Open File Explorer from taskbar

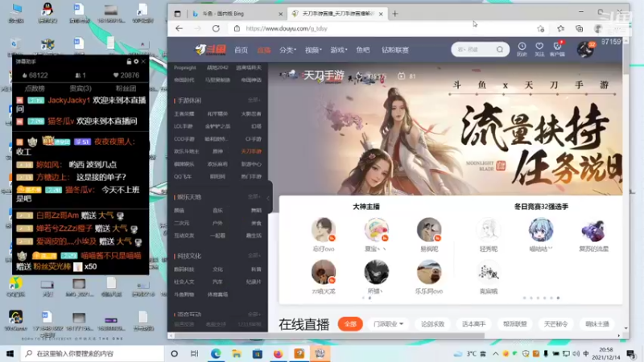click(x=237, y=353)
